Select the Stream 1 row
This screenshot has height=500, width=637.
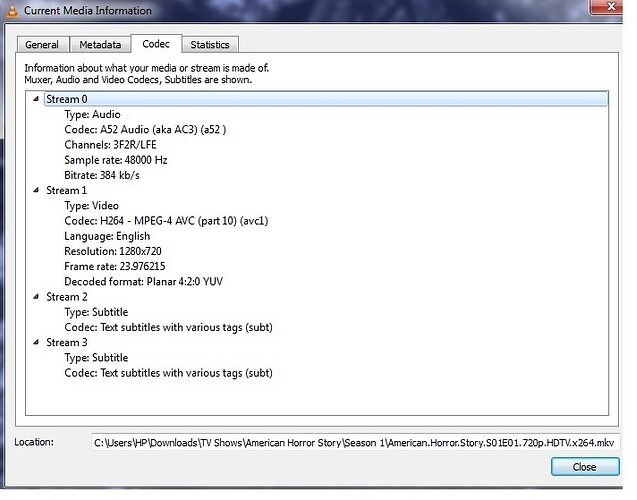click(x=67, y=190)
